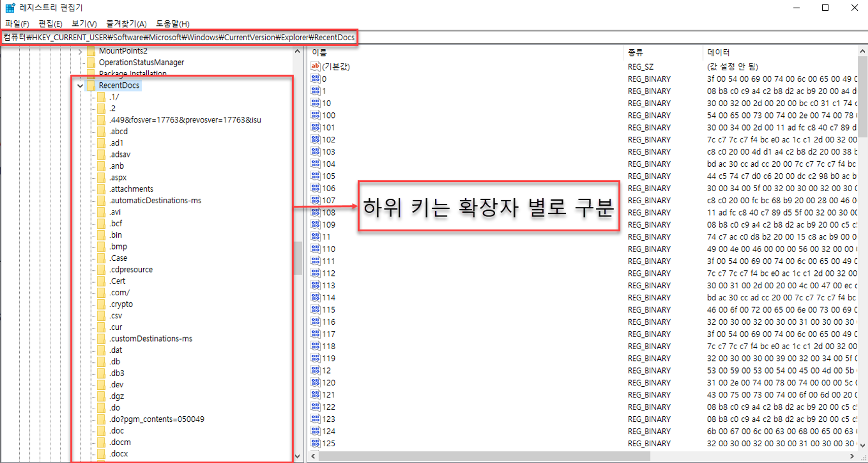The image size is (868, 463).
Task: Open the 보기(V) view menu
Action: click(x=84, y=24)
